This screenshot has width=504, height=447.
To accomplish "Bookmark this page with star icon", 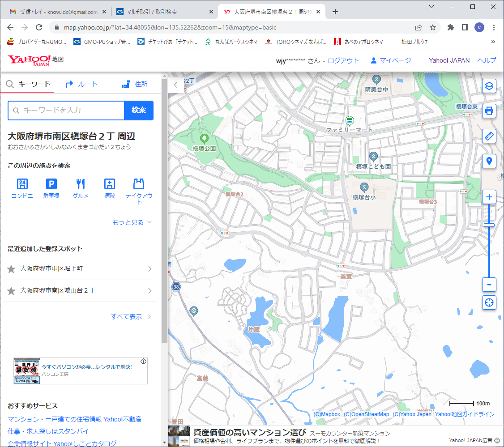I will pyautogui.click(x=433, y=27).
